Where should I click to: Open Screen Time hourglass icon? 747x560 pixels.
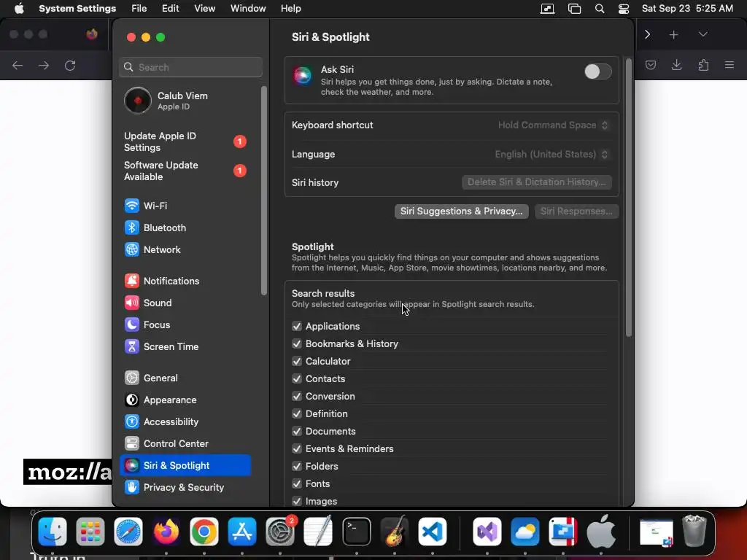pos(132,346)
